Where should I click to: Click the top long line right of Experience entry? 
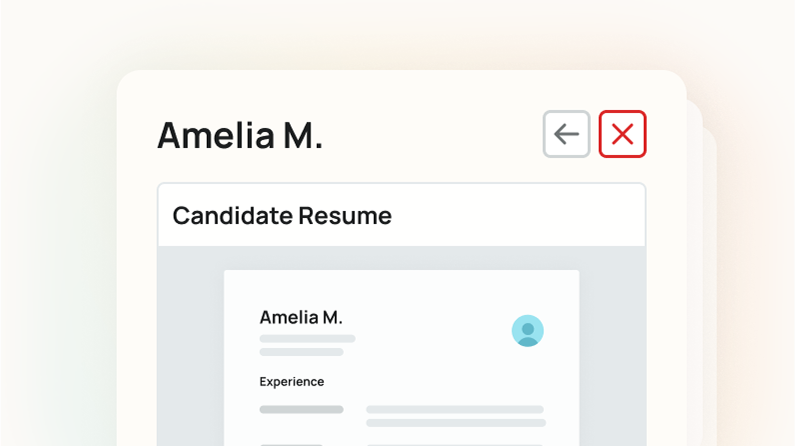click(x=454, y=409)
